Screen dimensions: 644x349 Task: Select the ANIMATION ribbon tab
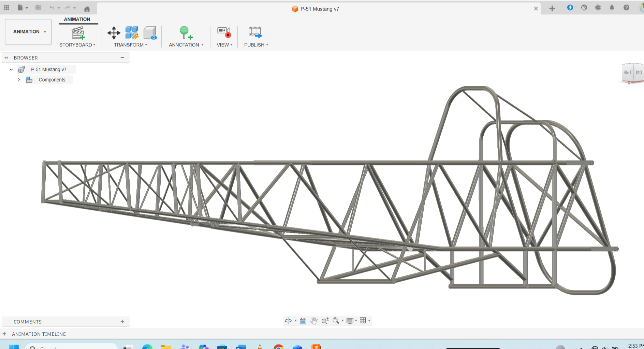click(x=77, y=19)
